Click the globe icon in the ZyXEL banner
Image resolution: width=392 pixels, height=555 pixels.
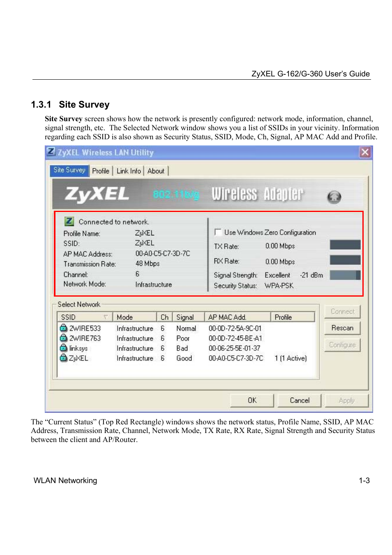334,197
